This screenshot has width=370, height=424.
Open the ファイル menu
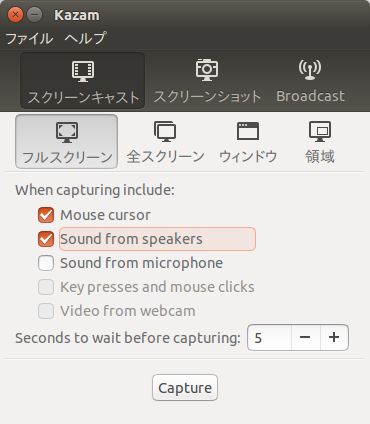click(29, 38)
